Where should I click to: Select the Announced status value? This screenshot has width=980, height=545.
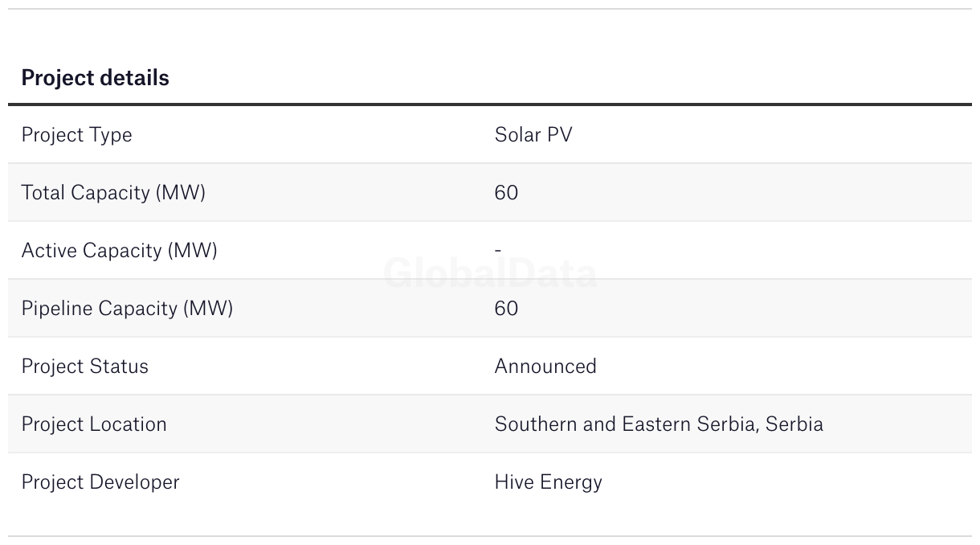coord(545,367)
